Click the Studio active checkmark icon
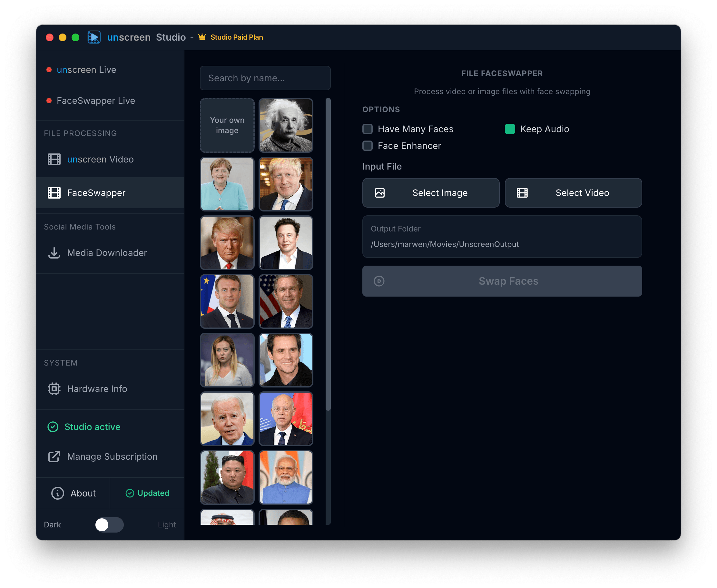Image resolution: width=717 pixels, height=588 pixels. point(53,427)
